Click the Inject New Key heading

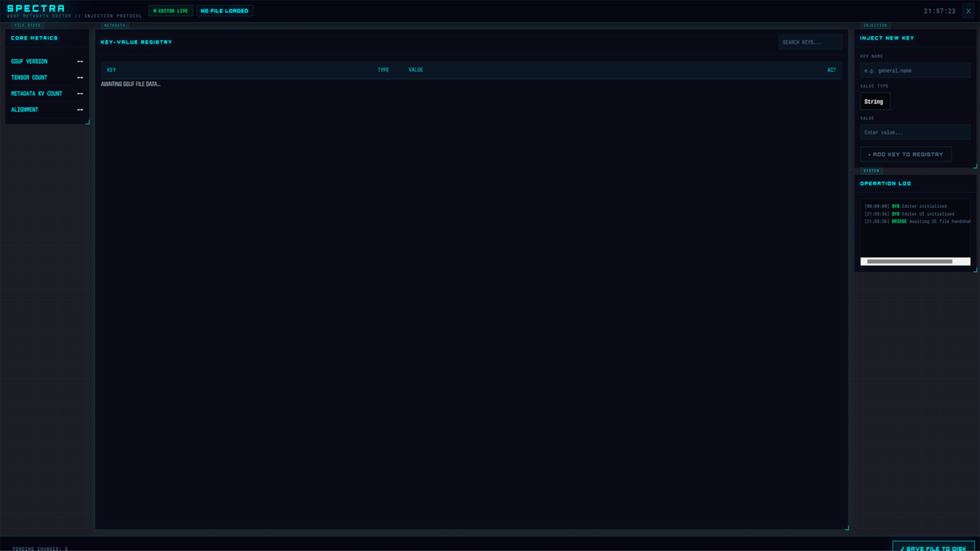pos(887,37)
